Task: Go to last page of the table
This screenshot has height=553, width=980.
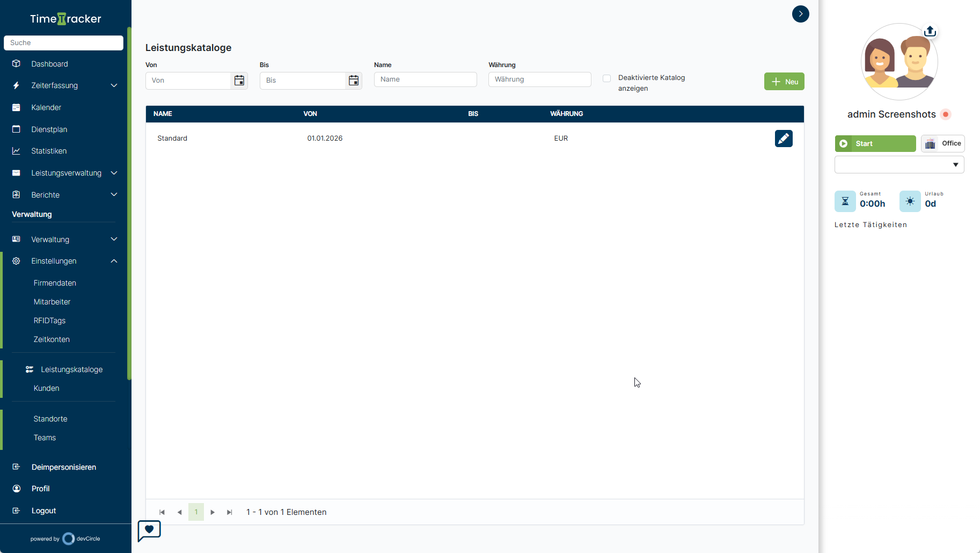Action: 230,512
